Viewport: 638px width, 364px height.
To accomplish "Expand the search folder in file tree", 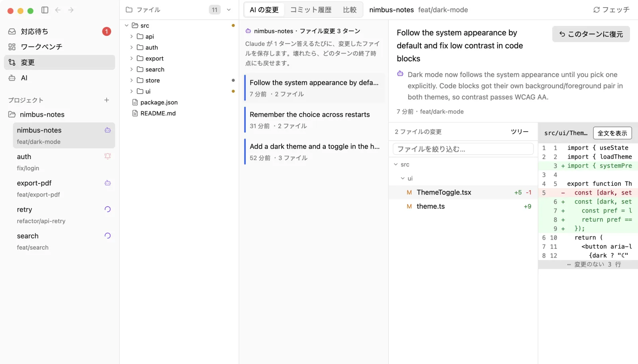I will coord(132,69).
